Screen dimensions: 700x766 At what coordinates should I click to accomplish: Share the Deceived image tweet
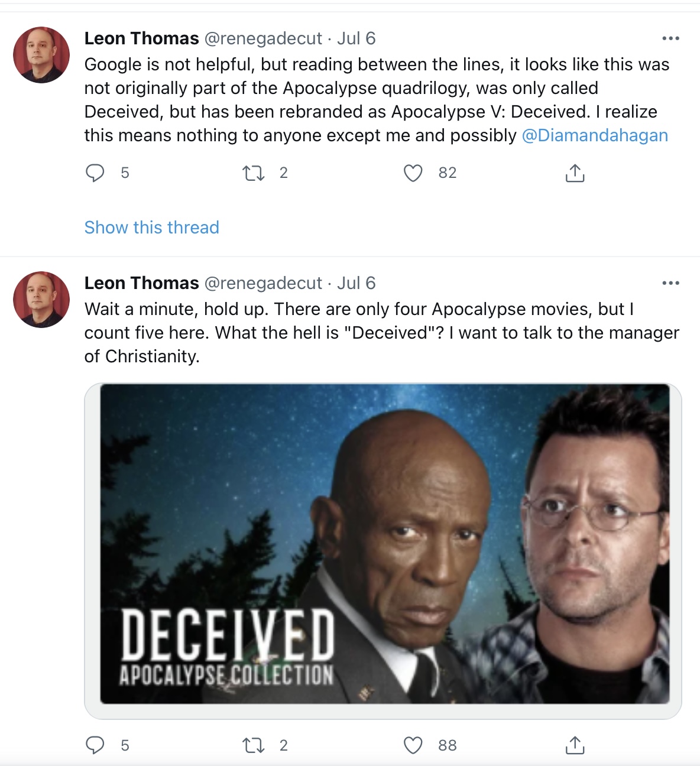pos(575,745)
